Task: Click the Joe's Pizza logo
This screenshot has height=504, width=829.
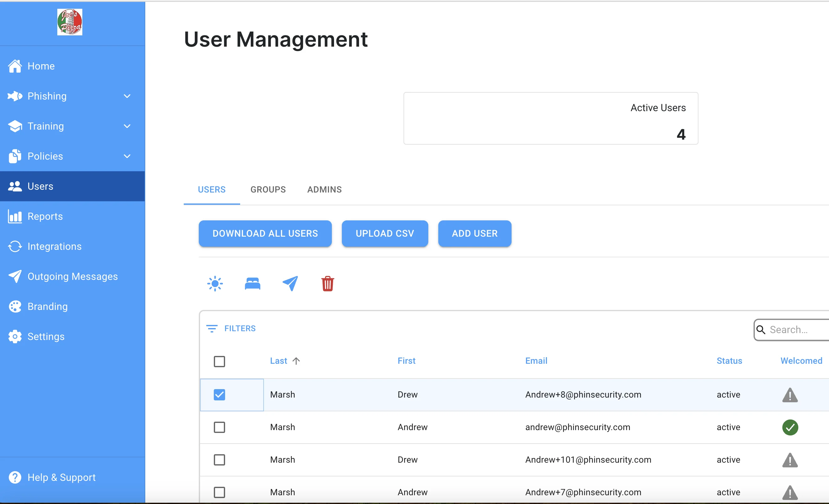Action: (x=70, y=22)
